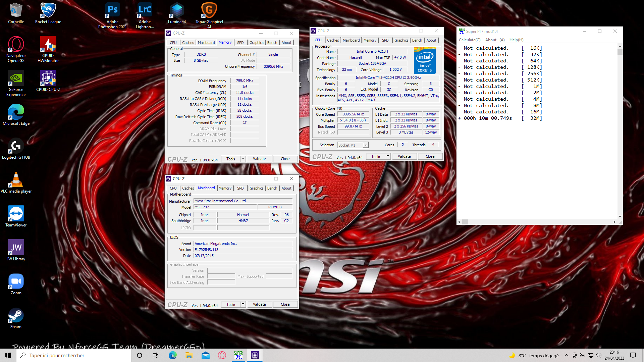Open Graphics tab in CPU tab CPU-Z window
The height and width of the screenshot is (362, 644).
click(401, 40)
